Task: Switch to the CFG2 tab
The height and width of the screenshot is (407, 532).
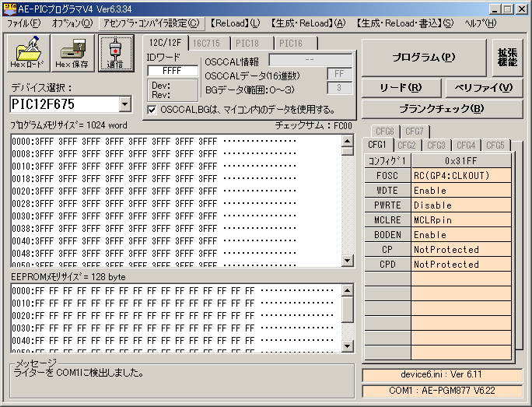Action: coord(407,146)
